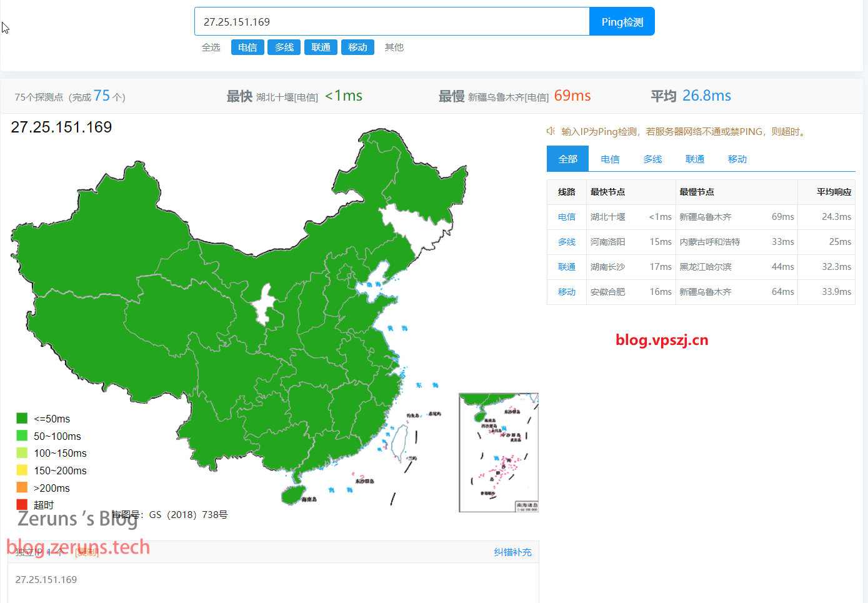The height and width of the screenshot is (603, 868).
Task: Click the dark green <=50ms legend swatch
Action: click(x=22, y=418)
